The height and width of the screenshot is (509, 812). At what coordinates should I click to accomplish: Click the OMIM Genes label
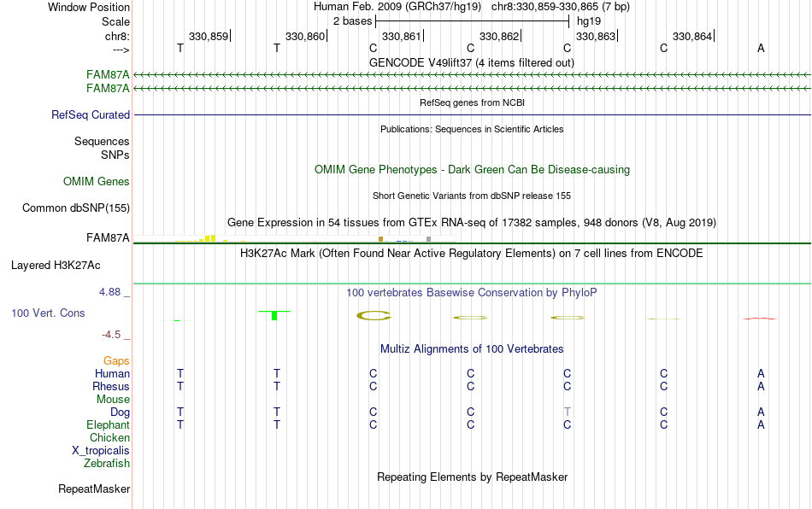(x=97, y=182)
